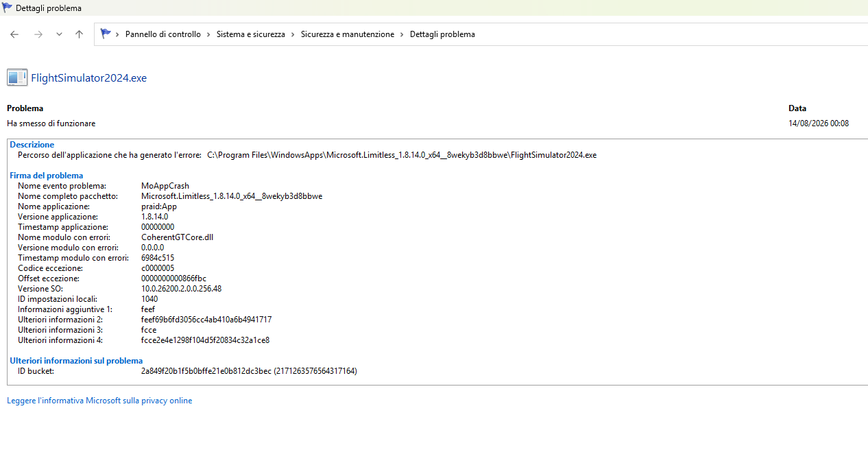Image resolution: width=868 pixels, height=474 pixels.
Task: Click the Nome completo pacchetto label
Action: 68,196
